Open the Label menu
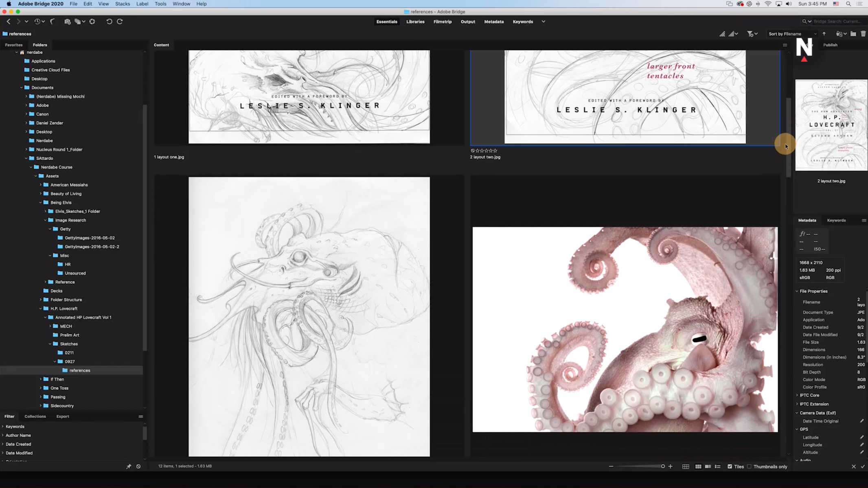 click(142, 4)
